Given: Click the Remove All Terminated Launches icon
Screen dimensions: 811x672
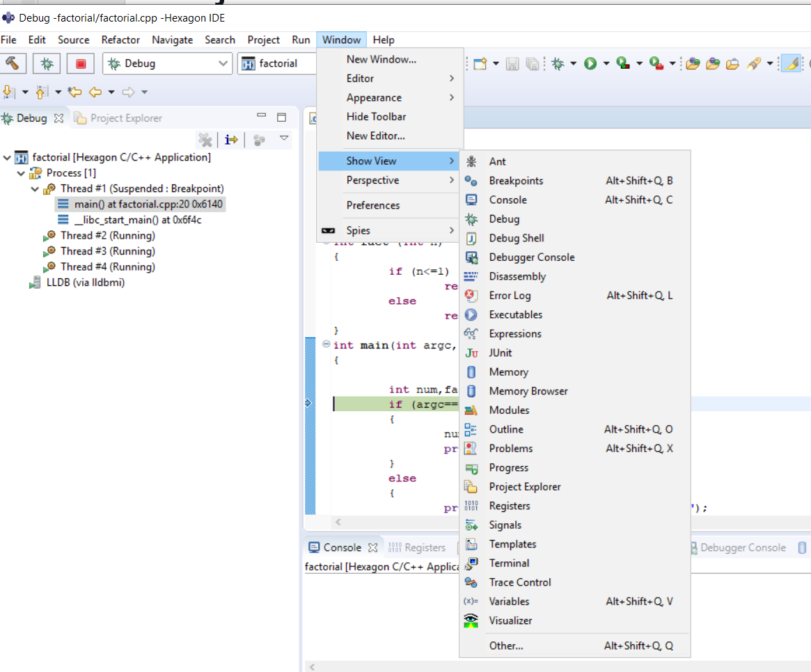Looking at the screenshot, I should tap(205, 140).
